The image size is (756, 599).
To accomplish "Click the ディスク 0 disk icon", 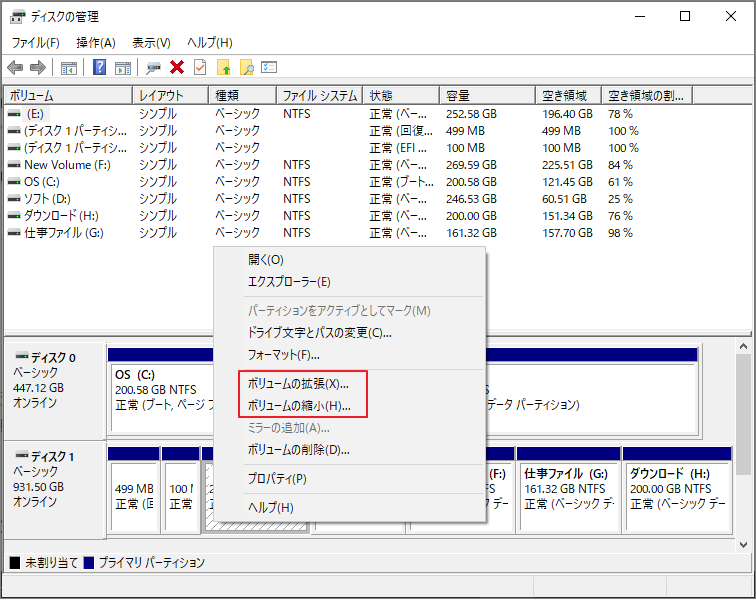I will [x=22, y=356].
